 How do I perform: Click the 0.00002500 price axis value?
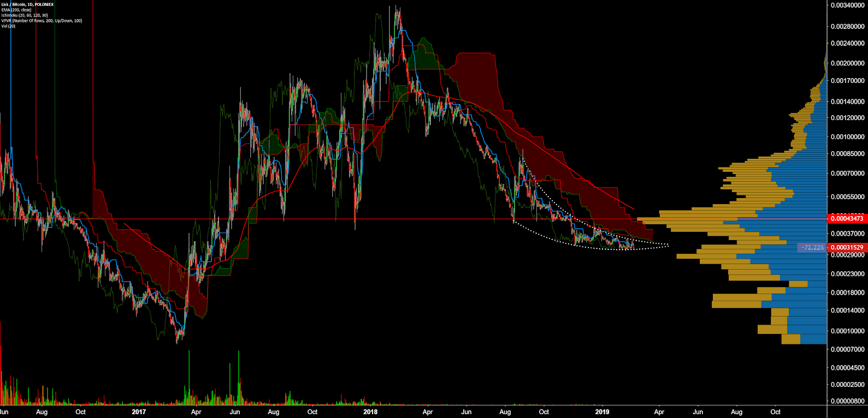pos(848,385)
